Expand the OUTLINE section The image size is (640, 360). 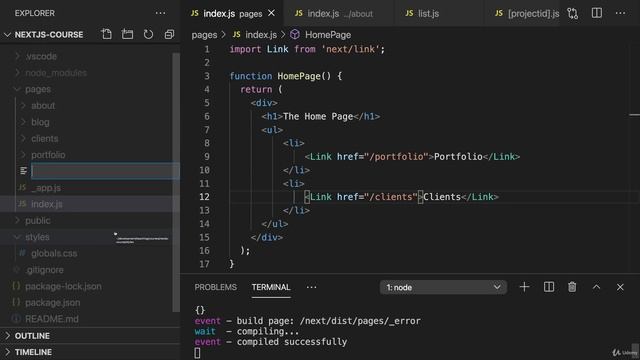coord(7,336)
